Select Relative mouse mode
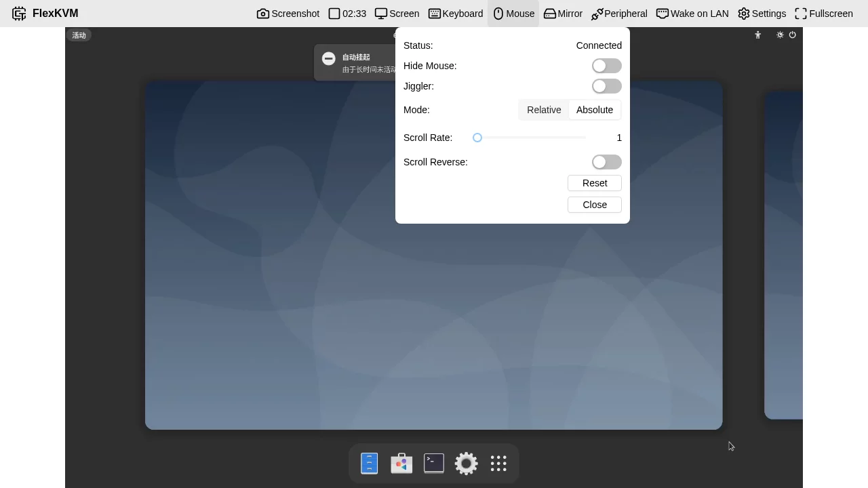The height and width of the screenshot is (488, 868). point(544,110)
